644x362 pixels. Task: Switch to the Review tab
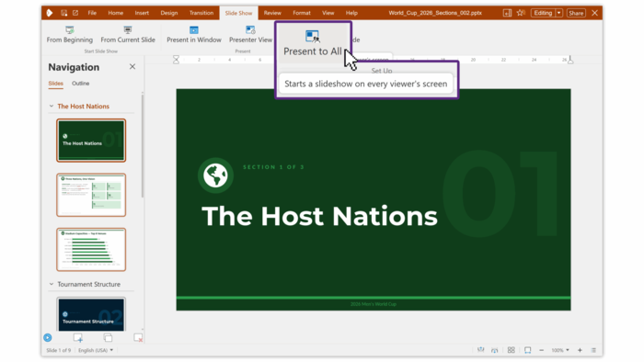[272, 13]
